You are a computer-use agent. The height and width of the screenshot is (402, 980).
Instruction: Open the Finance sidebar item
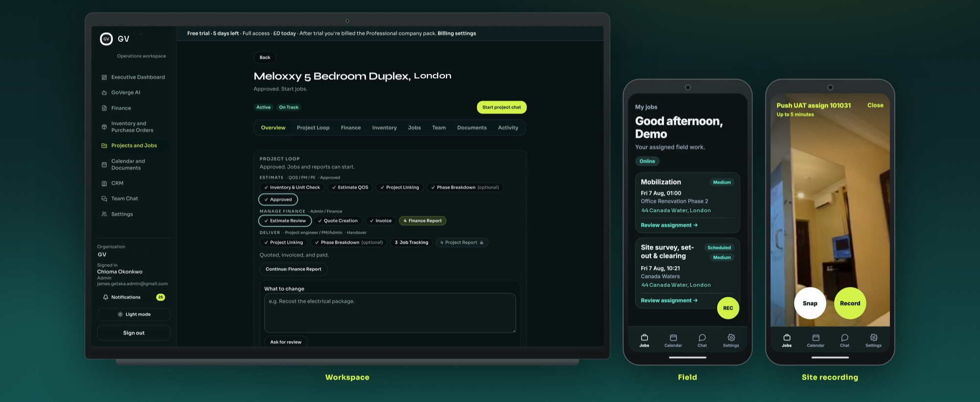(117, 108)
